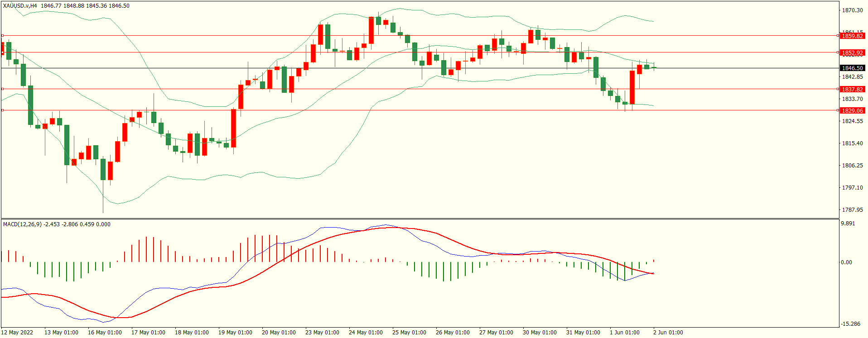This screenshot has height=338, width=868.
Task: Click the 19 May 01:00 date label
Action: point(235,332)
